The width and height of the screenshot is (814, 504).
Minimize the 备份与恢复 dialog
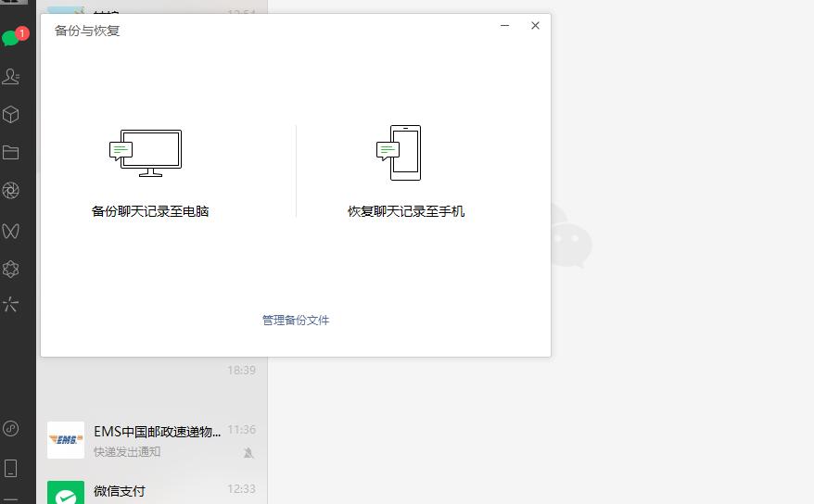click(504, 25)
